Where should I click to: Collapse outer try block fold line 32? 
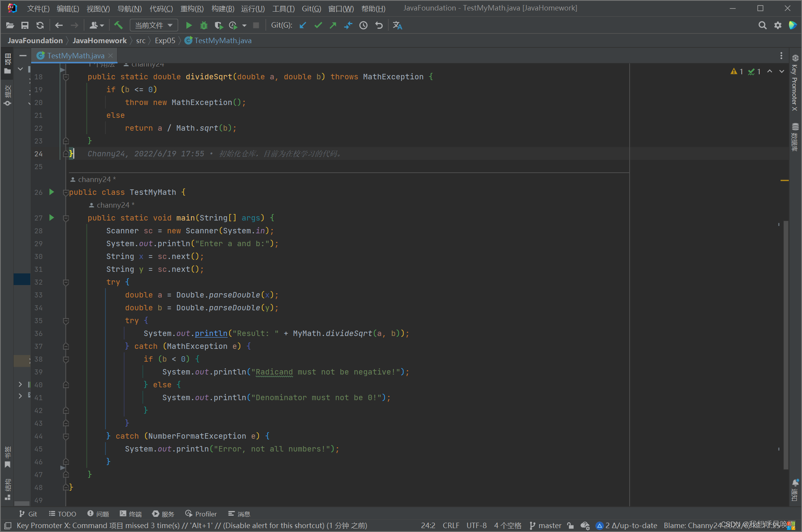coord(66,282)
